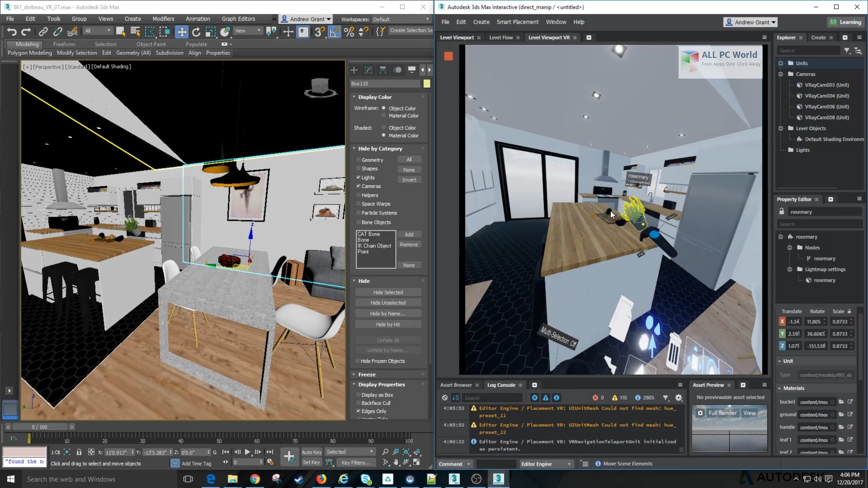868x488 pixels.
Task: Click the Hide Selected button
Action: tap(388, 292)
